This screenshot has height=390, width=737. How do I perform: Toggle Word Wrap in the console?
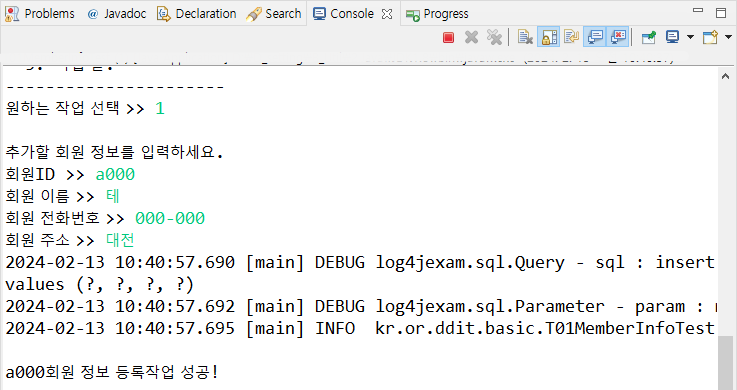click(572, 37)
